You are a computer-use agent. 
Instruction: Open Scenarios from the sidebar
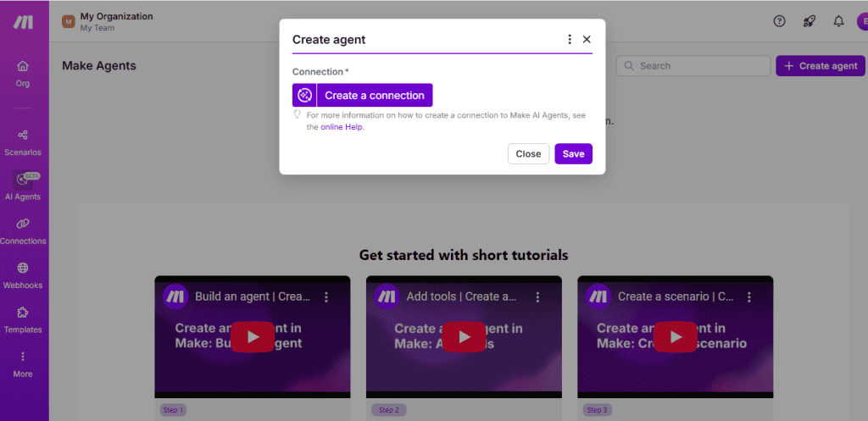[x=23, y=136]
